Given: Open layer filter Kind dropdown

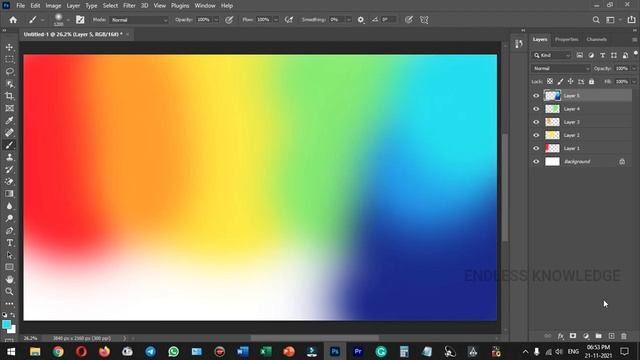Looking at the screenshot, I should 551,55.
